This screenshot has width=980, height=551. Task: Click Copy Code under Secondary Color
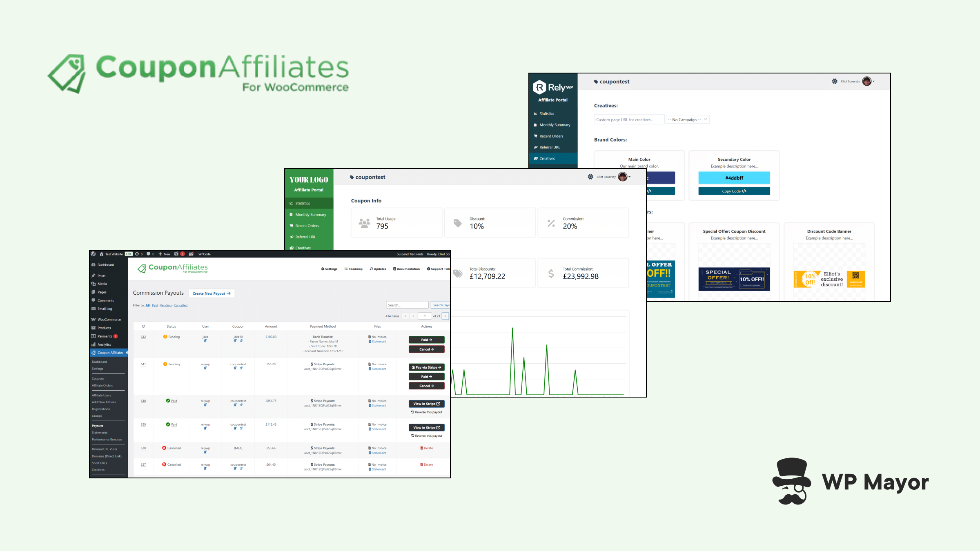tap(734, 191)
